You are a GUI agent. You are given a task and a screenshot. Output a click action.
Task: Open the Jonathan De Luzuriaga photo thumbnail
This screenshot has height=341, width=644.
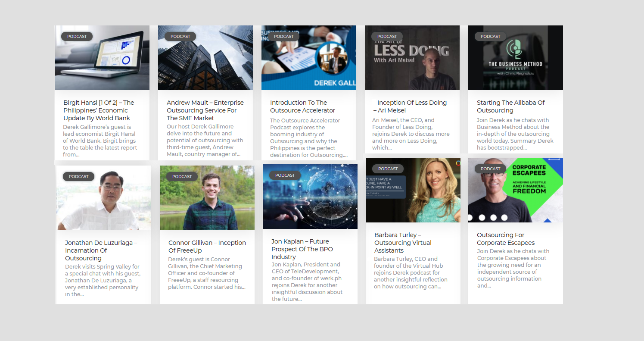tap(104, 198)
